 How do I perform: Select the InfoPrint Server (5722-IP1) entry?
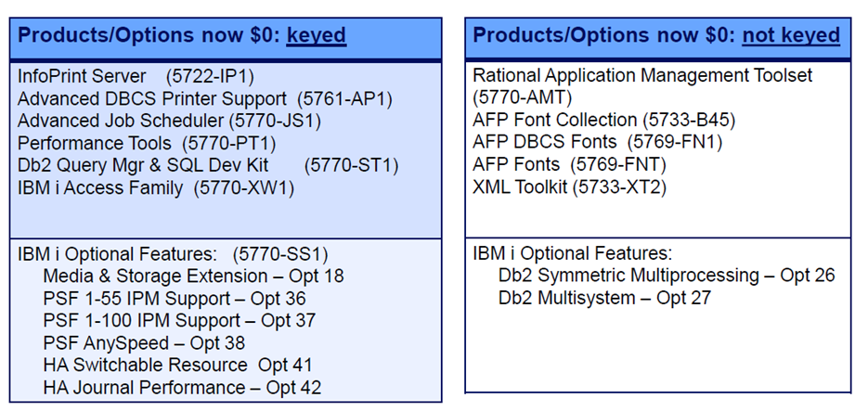tap(136, 76)
